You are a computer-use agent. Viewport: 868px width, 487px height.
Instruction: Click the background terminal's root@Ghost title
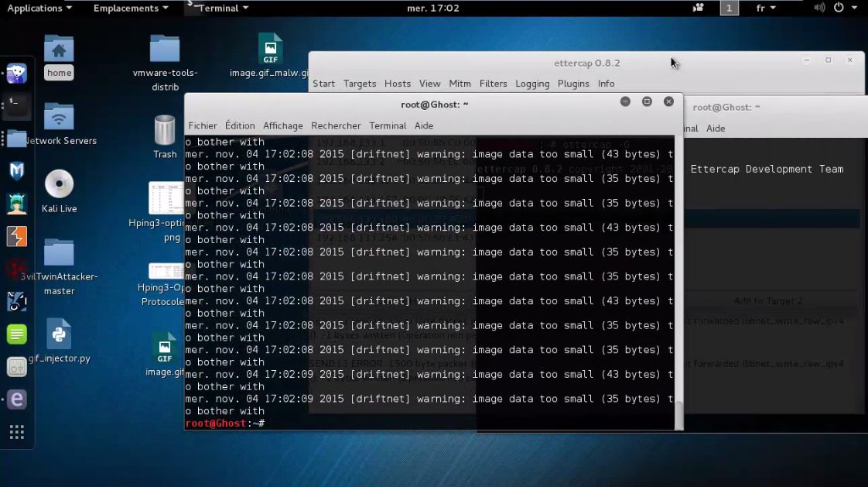click(726, 108)
